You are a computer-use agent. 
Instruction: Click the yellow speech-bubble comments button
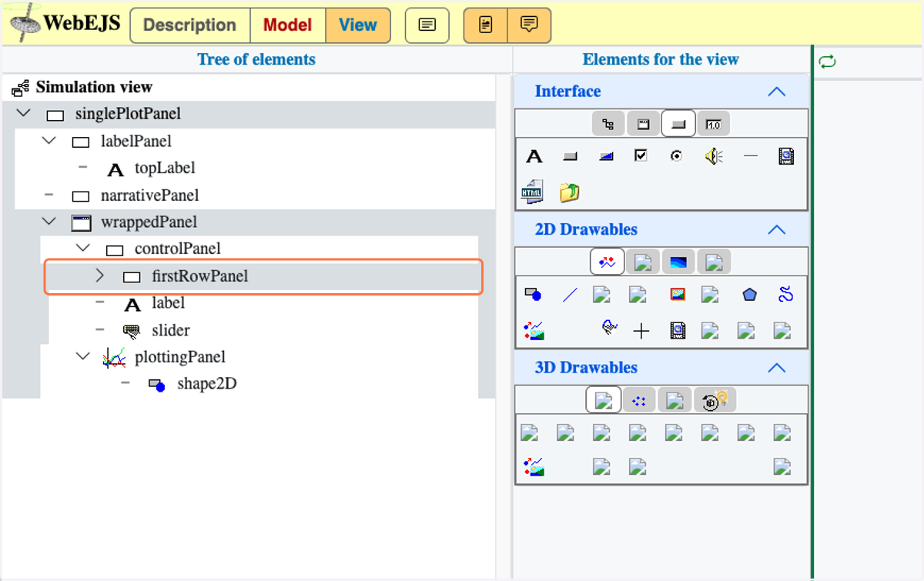point(529,25)
